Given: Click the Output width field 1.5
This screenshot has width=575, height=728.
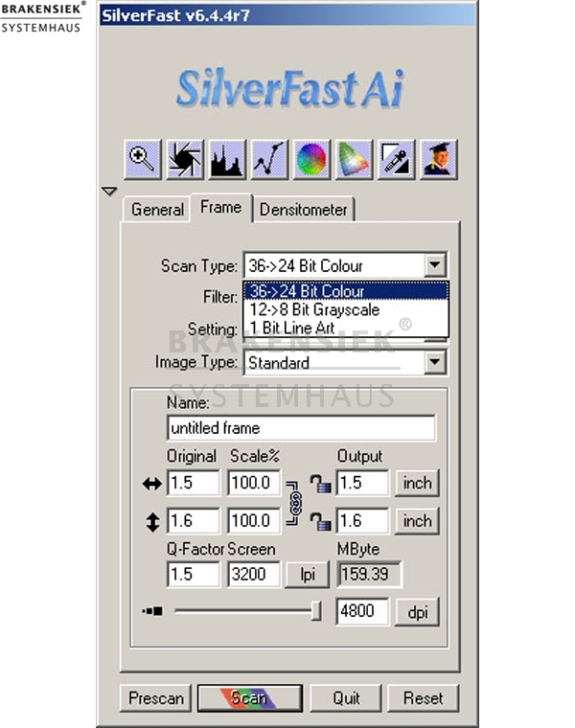Looking at the screenshot, I should click(362, 483).
